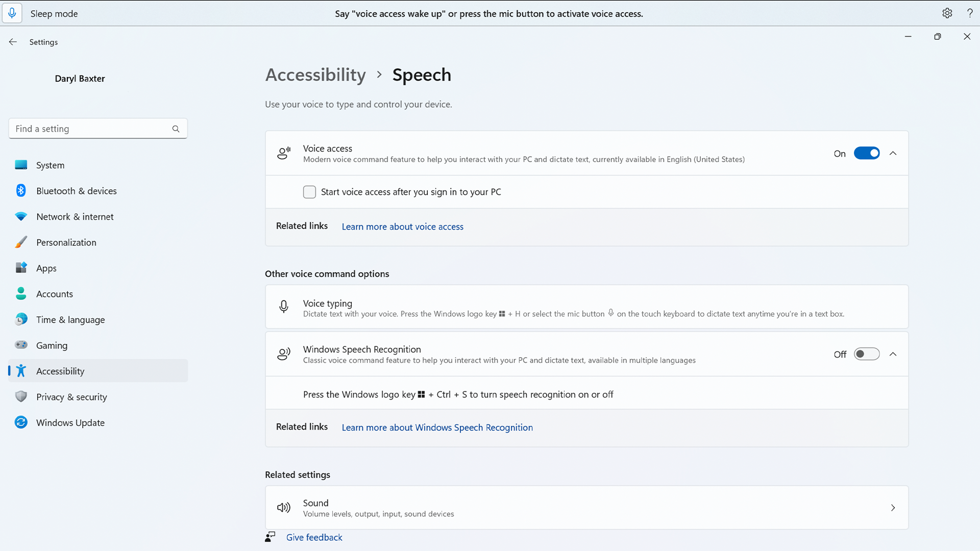Turn on Windows Speech Recognition toggle

[x=867, y=354]
